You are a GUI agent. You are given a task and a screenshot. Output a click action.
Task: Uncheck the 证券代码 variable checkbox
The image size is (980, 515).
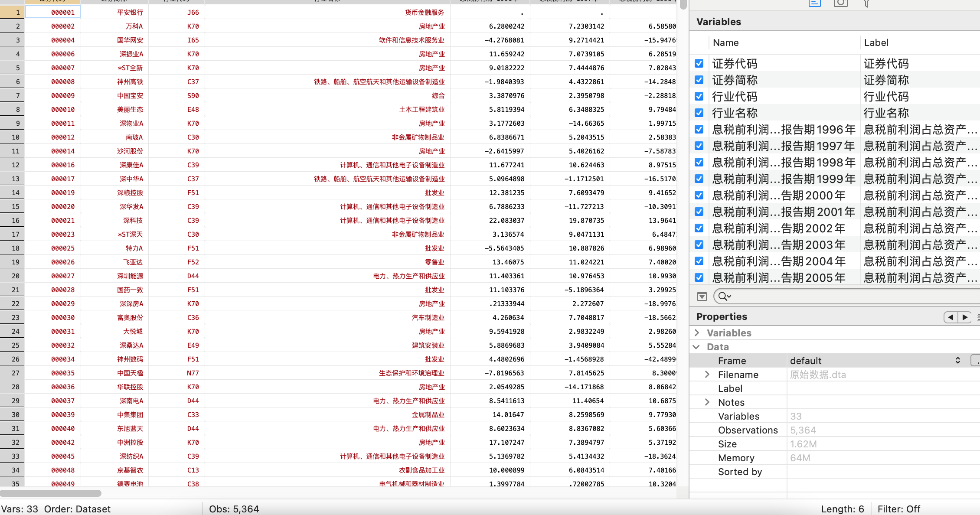coord(699,64)
